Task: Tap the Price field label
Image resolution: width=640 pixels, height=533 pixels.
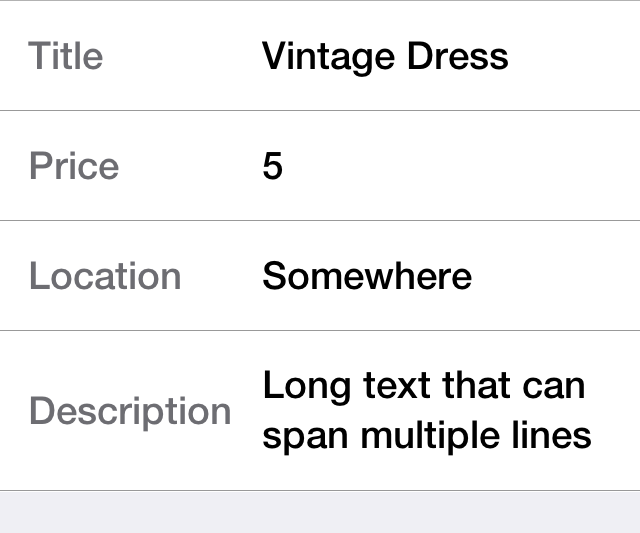Action: click(x=74, y=165)
